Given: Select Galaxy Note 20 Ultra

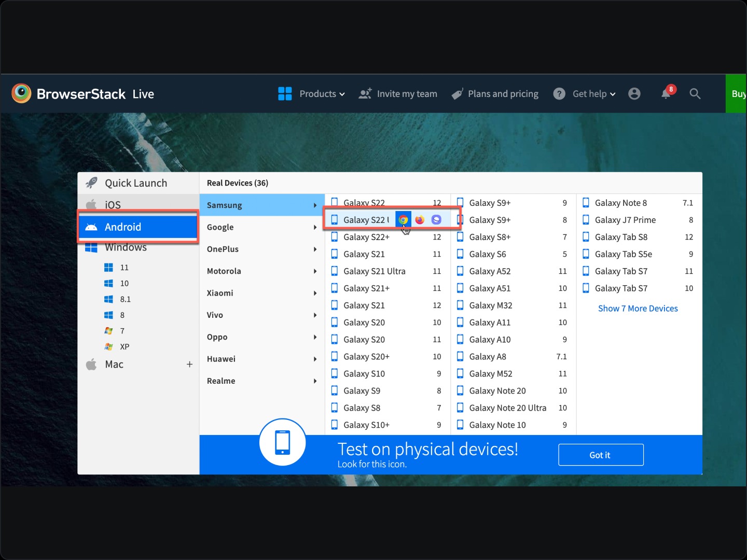Looking at the screenshot, I should click(x=513, y=408).
